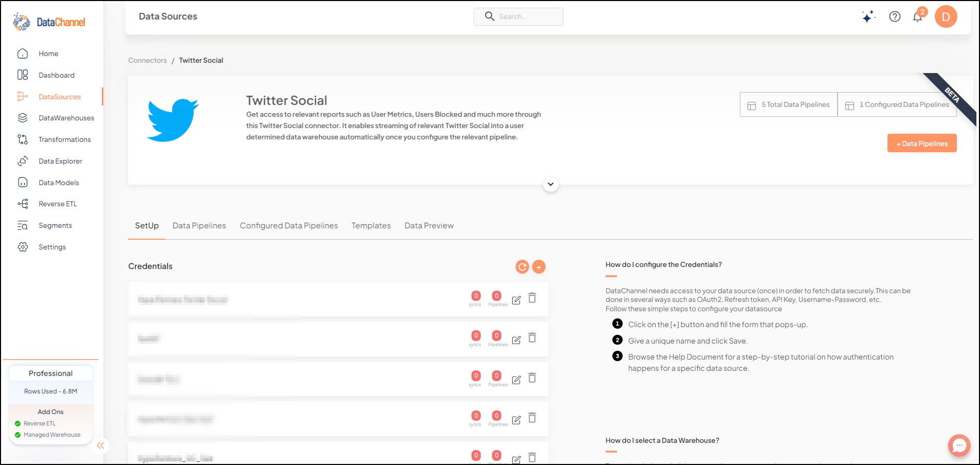
Task: Click the Professional plan label
Action: click(x=50, y=373)
